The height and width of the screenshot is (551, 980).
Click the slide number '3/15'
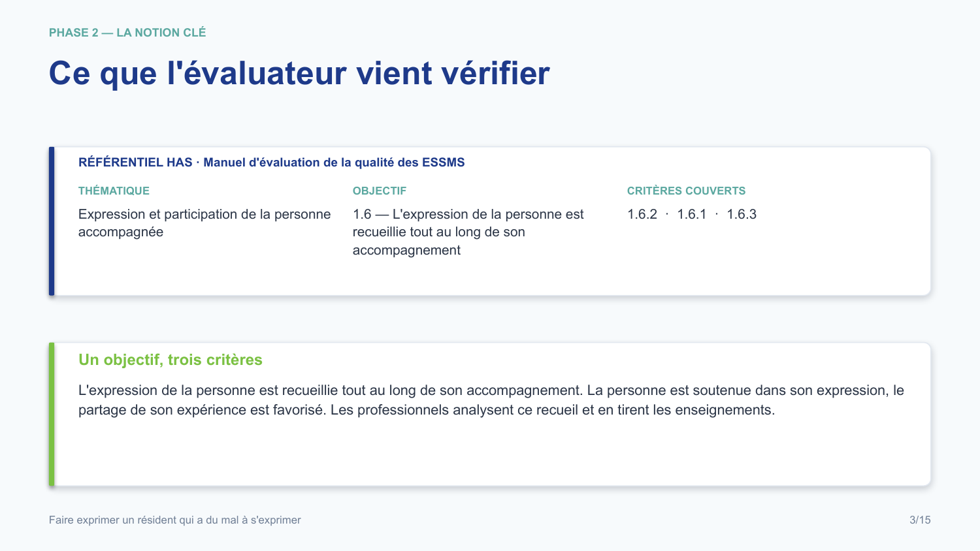point(920,520)
